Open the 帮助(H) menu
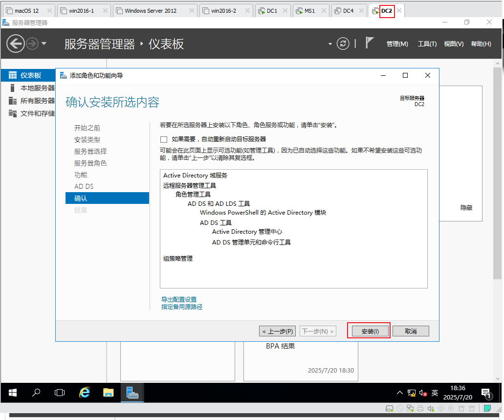Viewport: 504px width, 420px height. tap(481, 44)
